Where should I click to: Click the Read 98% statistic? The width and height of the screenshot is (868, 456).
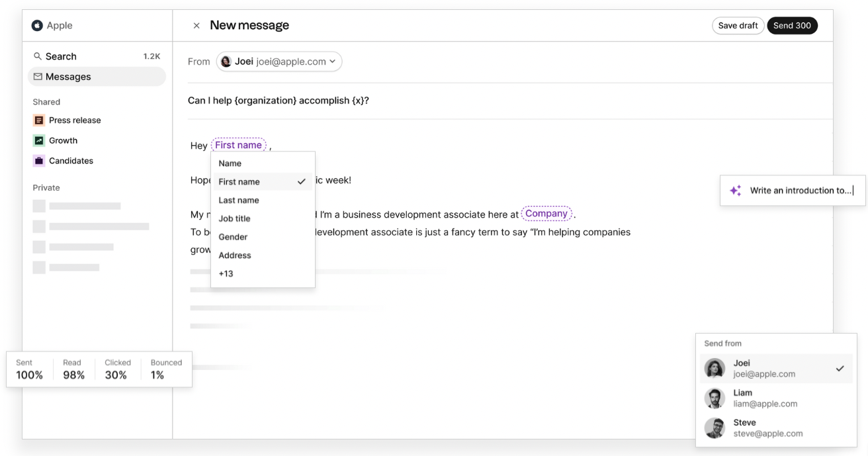coord(73,369)
